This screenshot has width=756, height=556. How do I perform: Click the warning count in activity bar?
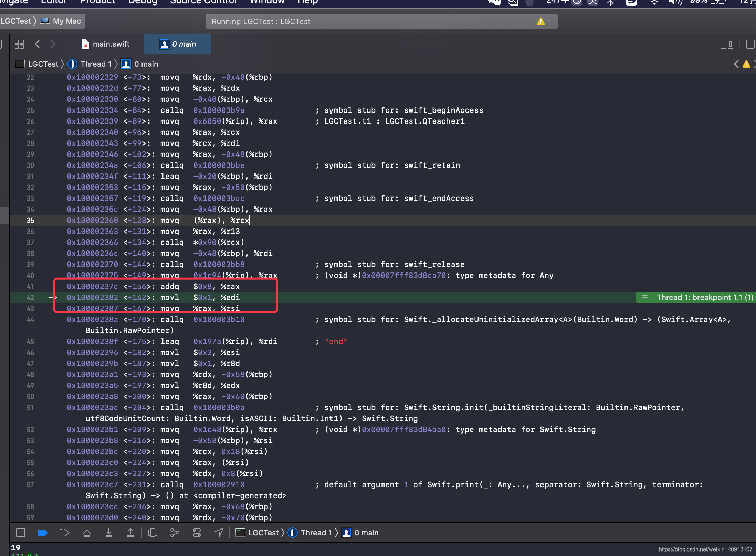(544, 21)
